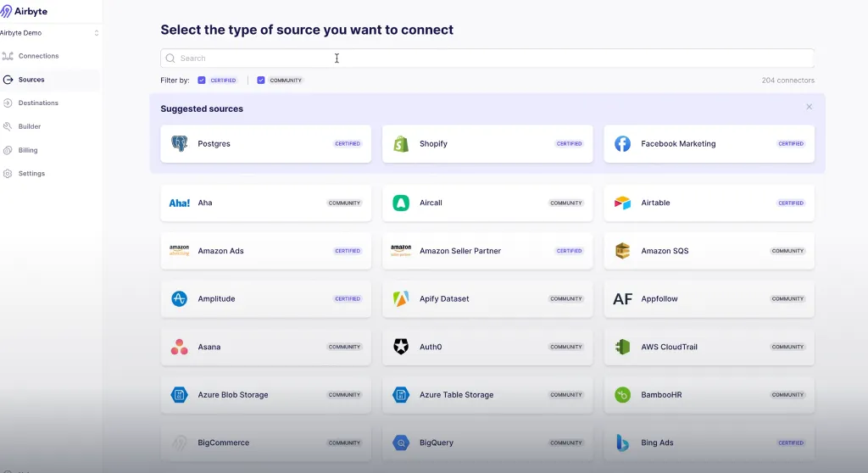Open Settings in the sidebar

pos(31,174)
